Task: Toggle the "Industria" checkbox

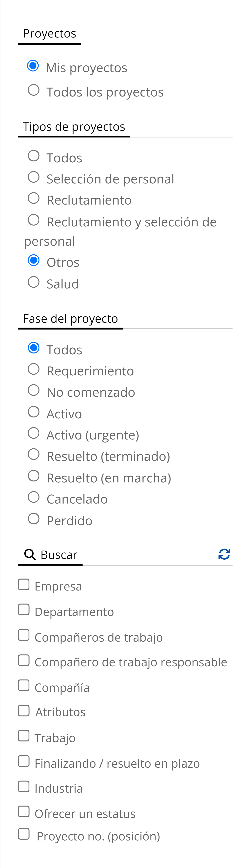Action: click(24, 786)
